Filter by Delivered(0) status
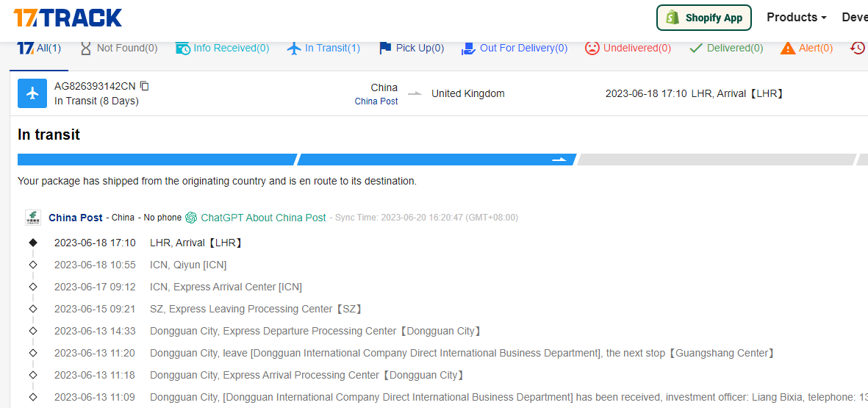The height and width of the screenshot is (408, 868). 726,49
